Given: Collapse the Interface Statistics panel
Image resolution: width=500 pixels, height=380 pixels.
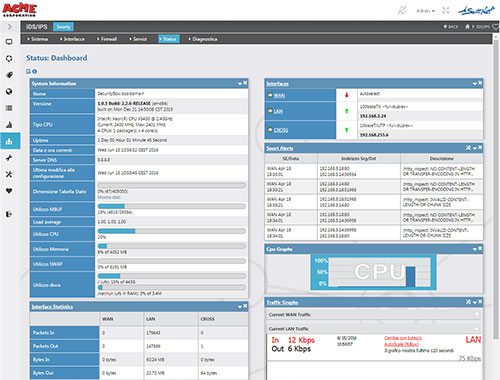Looking at the screenshot, I should [240, 306].
